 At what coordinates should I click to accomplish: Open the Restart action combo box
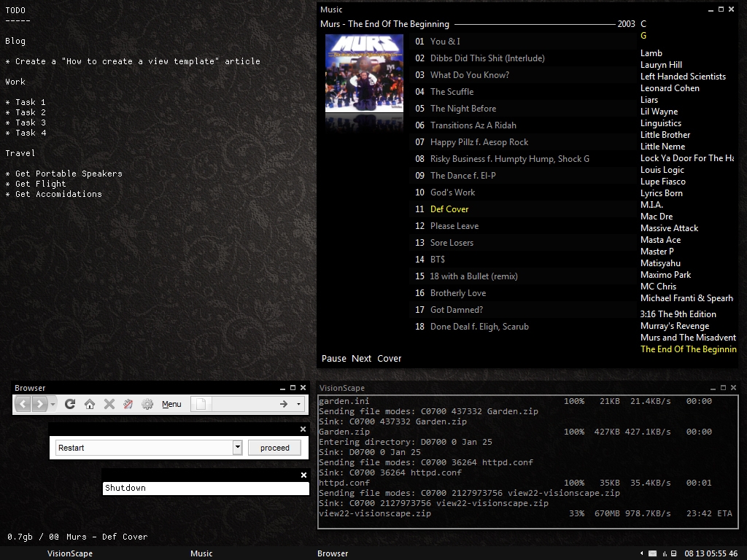149,448
